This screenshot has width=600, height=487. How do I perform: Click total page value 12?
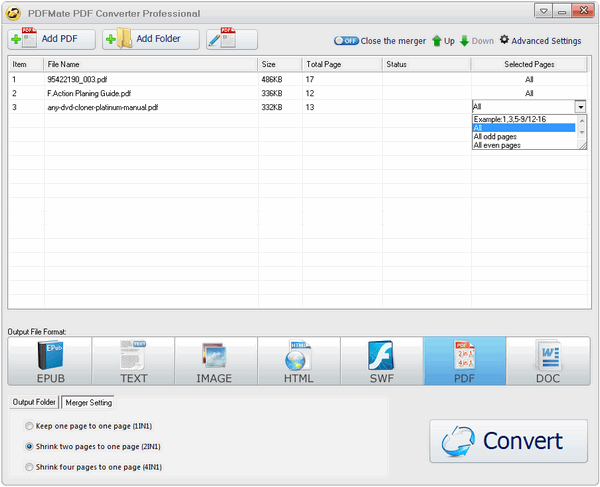pos(310,93)
